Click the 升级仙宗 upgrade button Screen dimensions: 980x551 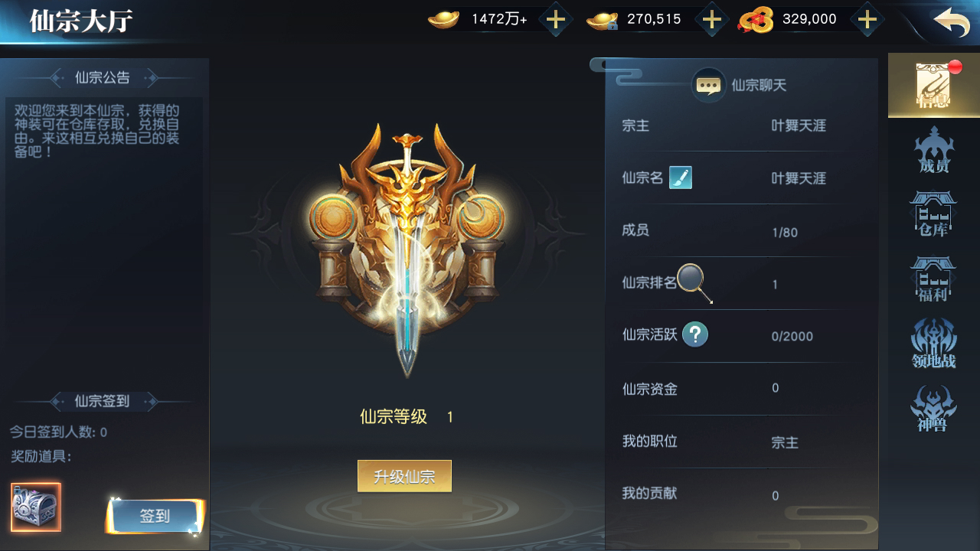pyautogui.click(x=404, y=476)
